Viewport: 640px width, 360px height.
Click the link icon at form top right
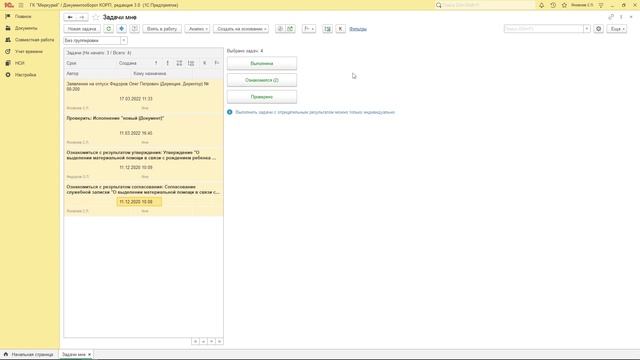[611, 17]
